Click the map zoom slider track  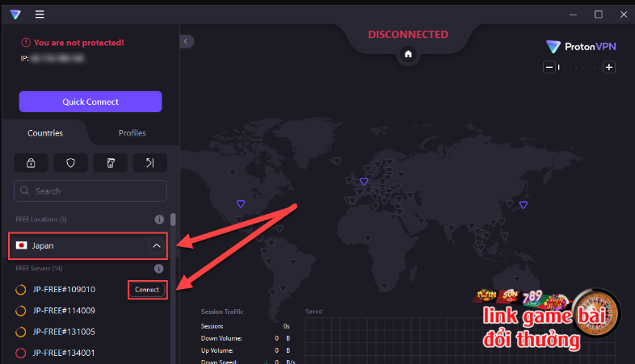tap(579, 67)
